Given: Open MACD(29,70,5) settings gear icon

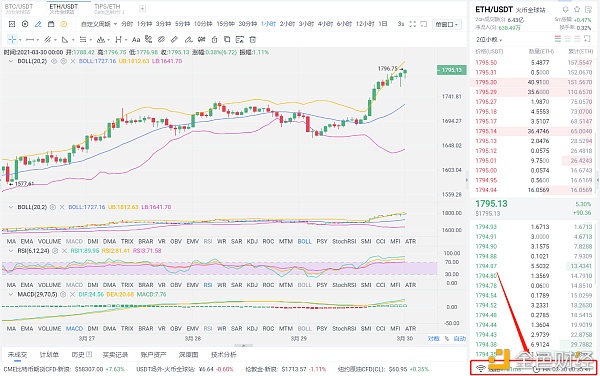Looking at the screenshot, I should (x=63, y=294).
